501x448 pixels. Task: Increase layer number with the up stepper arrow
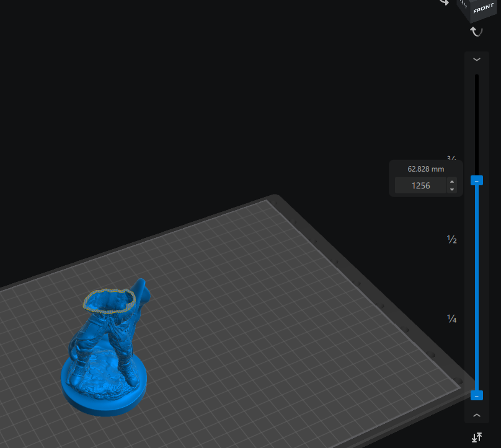(x=452, y=182)
